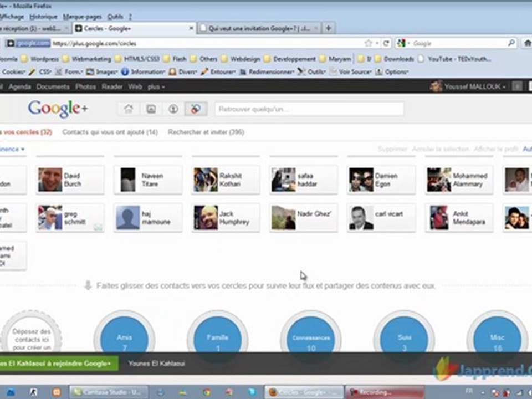The image size is (532, 399).
Task: Open YouTube - TEDxYouth bookmark
Action: 454,59
